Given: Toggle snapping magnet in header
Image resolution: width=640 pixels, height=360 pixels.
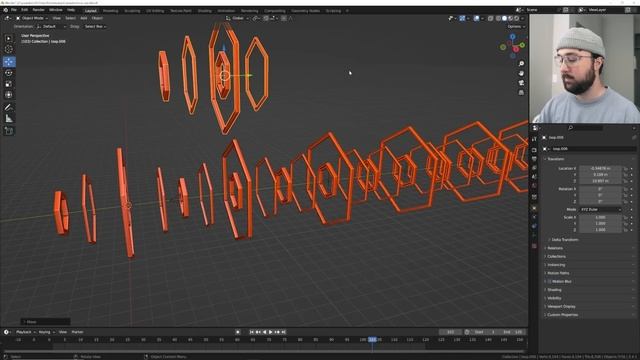Looking at the screenshot, I should click(266, 18).
